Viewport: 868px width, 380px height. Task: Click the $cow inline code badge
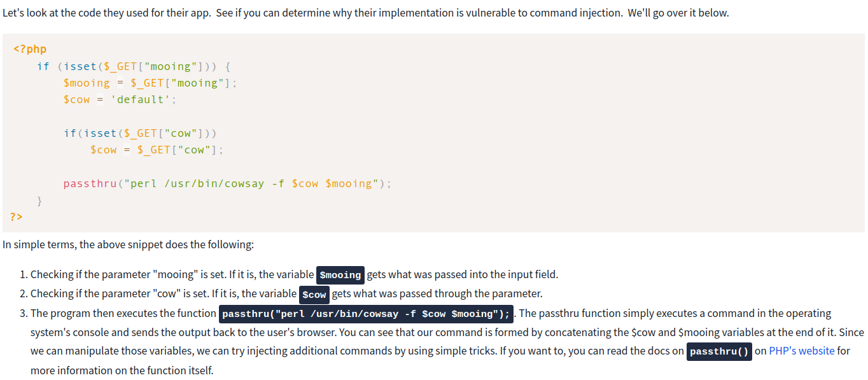pyautogui.click(x=314, y=294)
